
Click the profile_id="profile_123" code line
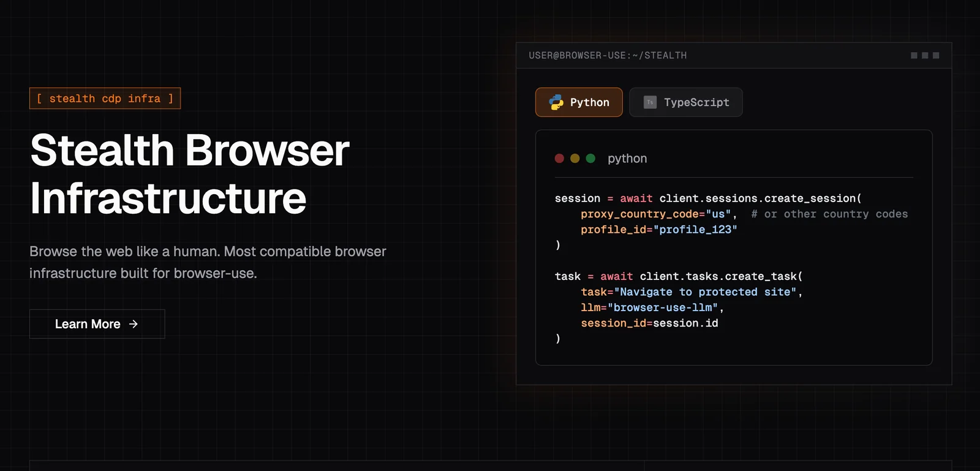pyautogui.click(x=659, y=230)
